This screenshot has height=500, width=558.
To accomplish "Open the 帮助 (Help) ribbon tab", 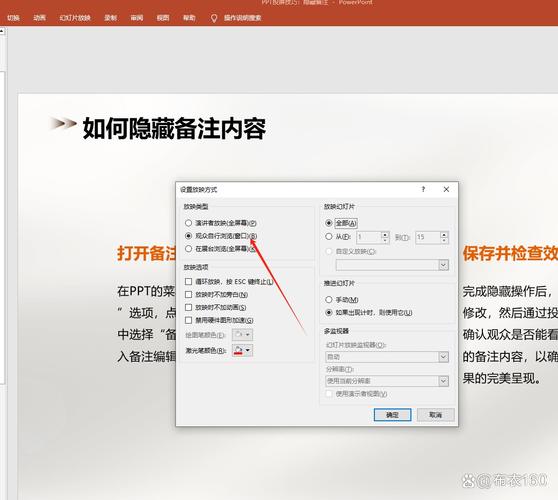I will tap(189, 18).
